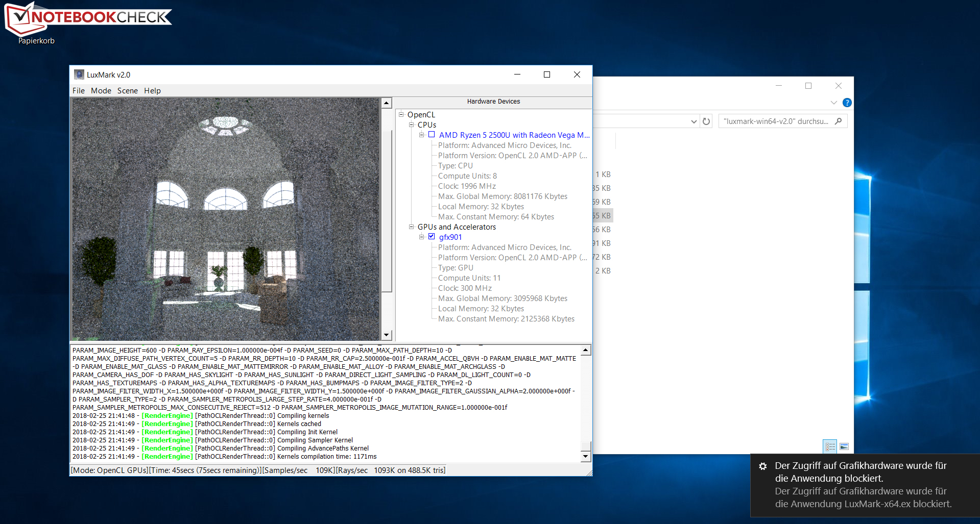Screen dimensions: 980x524
Task: Click 'Clock: 300 MHz' GPU entry
Action: (x=465, y=288)
